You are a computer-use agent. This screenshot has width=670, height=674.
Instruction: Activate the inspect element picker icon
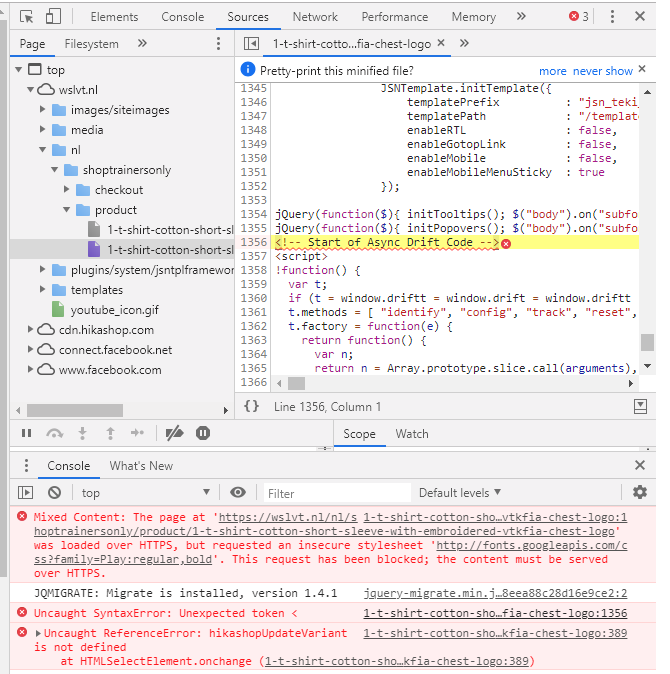click(x=27, y=17)
